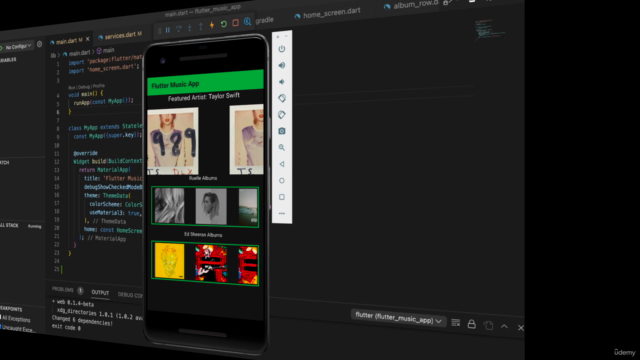Select the OUTPUT panel tab
The width and height of the screenshot is (640, 360).
(x=100, y=293)
